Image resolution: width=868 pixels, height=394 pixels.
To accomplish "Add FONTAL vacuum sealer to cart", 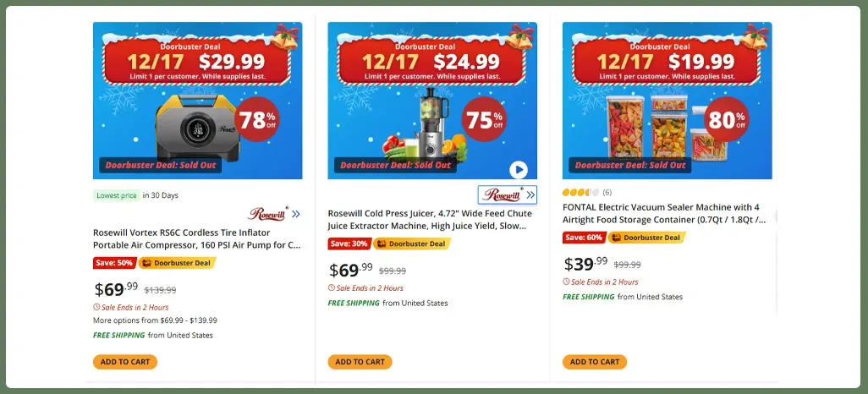I will pos(595,362).
